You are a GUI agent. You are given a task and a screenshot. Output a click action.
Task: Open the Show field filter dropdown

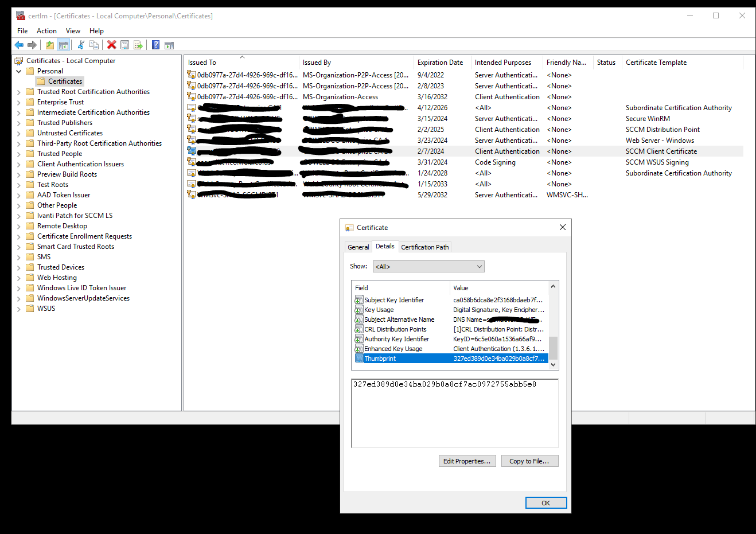click(x=428, y=267)
